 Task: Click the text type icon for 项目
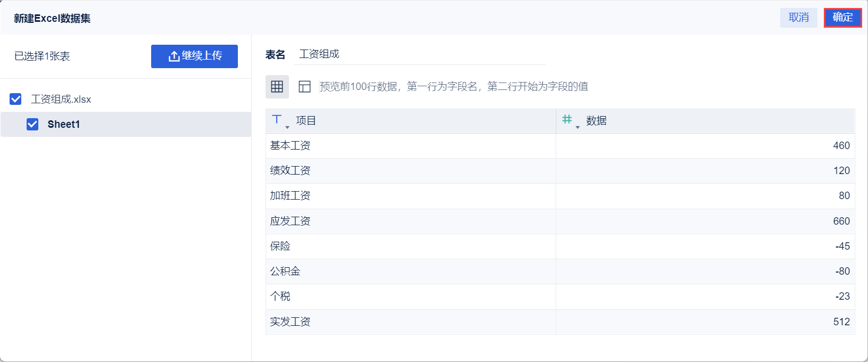[x=277, y=120]
